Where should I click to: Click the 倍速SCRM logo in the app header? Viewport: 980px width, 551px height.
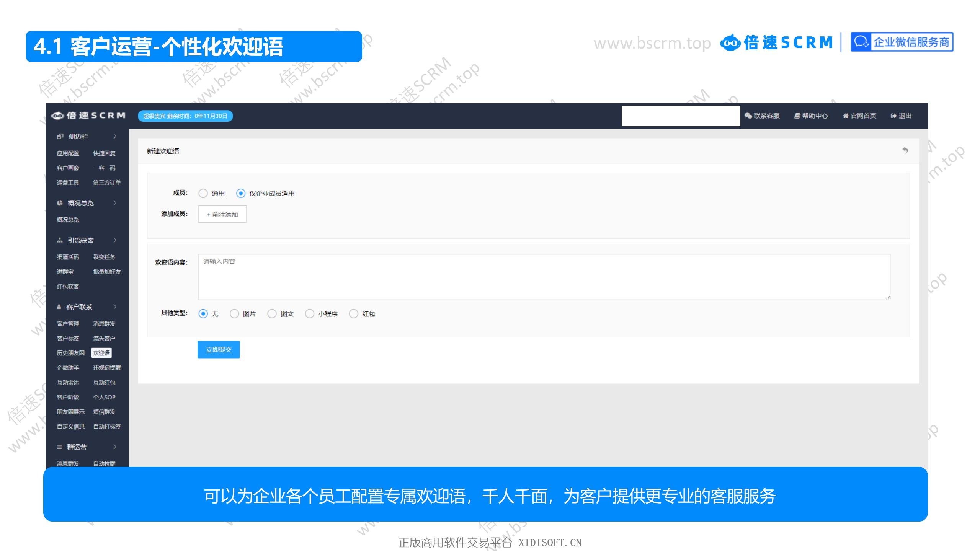[88, 116]
